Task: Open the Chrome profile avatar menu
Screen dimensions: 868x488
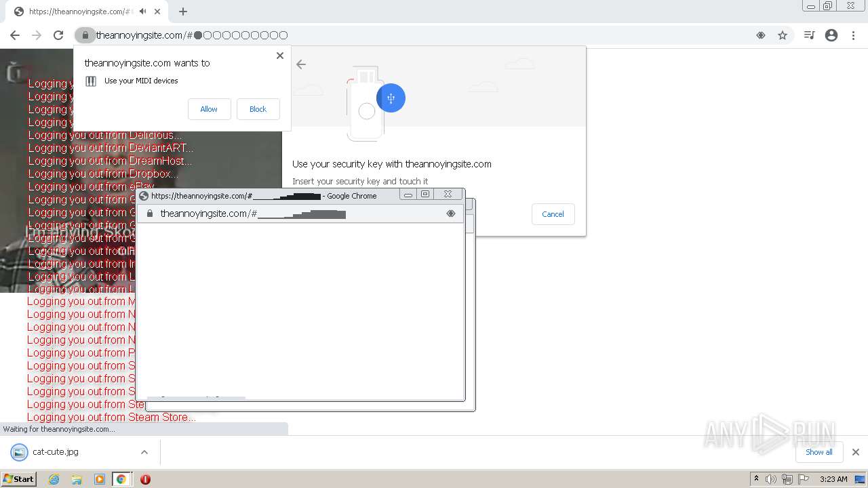Action: coord(831,35)
